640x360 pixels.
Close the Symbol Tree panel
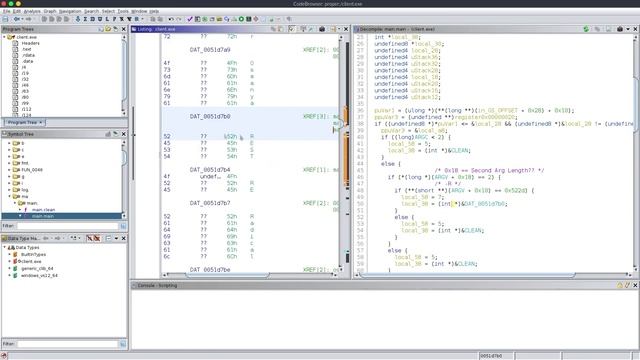124,134
